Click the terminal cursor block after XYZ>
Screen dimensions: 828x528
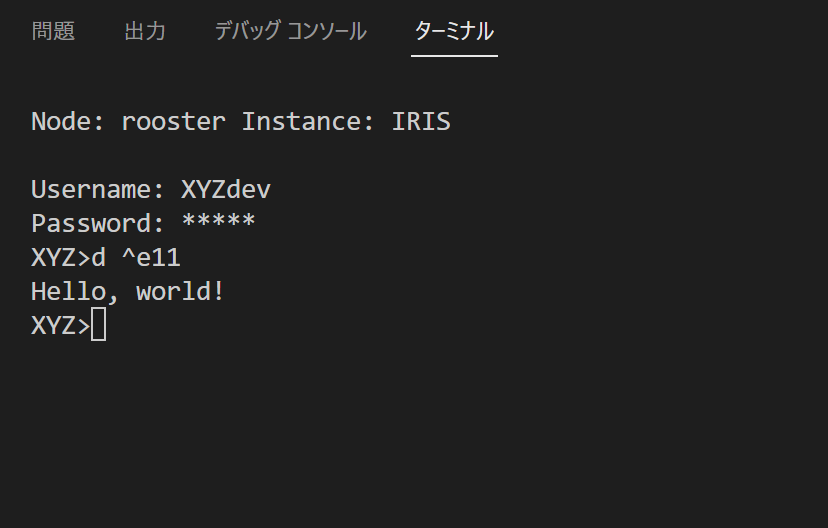[x=98, y=325]
